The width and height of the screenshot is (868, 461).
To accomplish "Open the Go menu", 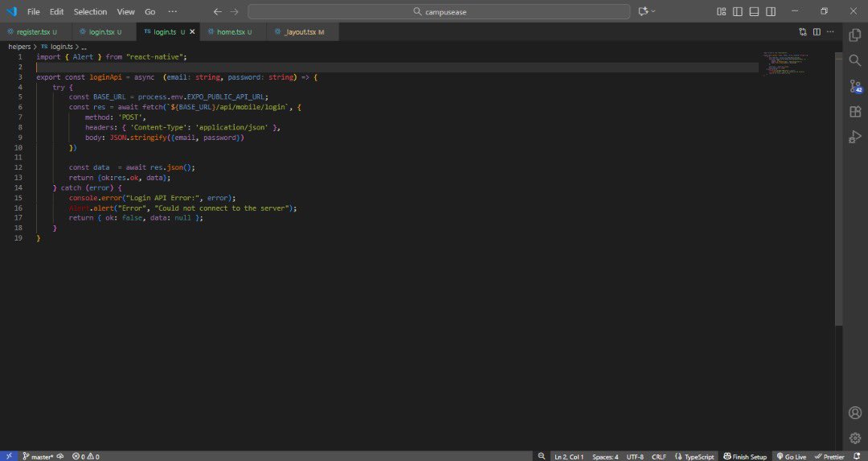I will (150, 11).
